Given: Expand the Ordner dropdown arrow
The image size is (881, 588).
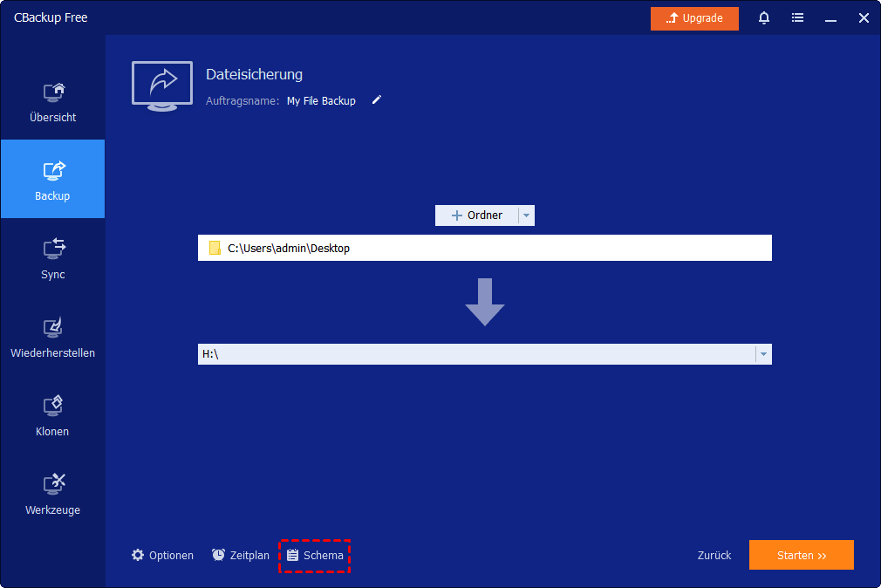Looking at the screenshot, I should point(526,215).
